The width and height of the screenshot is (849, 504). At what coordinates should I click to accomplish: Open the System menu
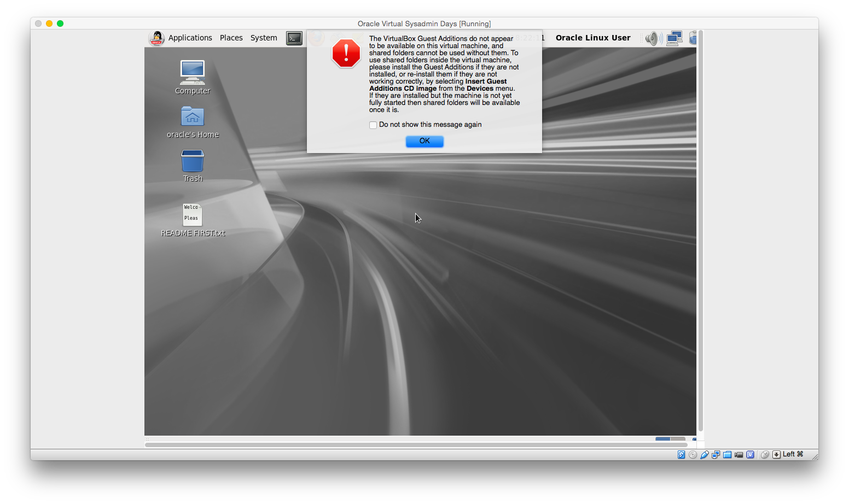[264, 38]
